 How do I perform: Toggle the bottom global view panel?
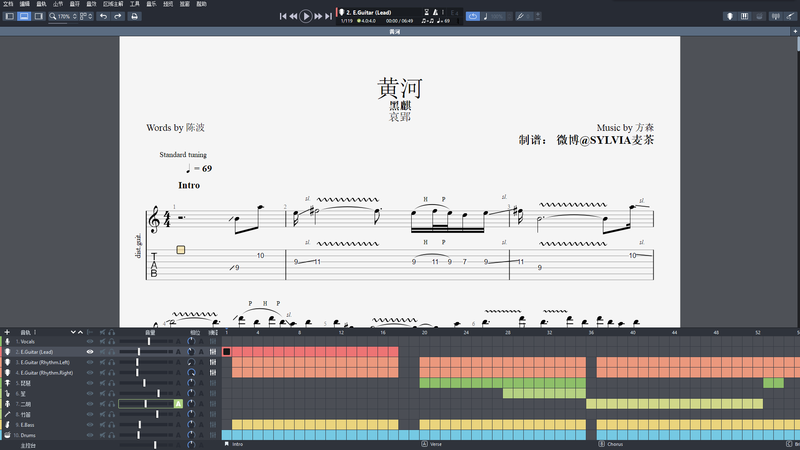click(x=24, y=16)
